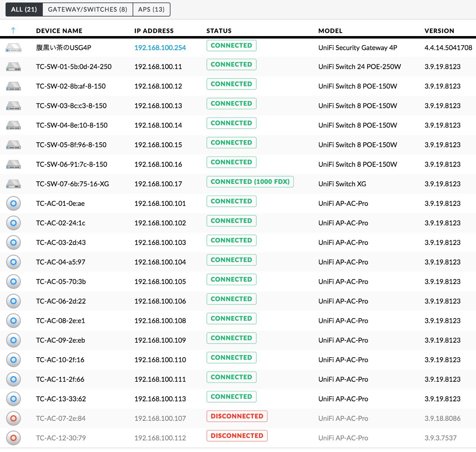476x452 pixels.
Task: Sort by the DEVICE NAME column header
Action: (59, 31)
